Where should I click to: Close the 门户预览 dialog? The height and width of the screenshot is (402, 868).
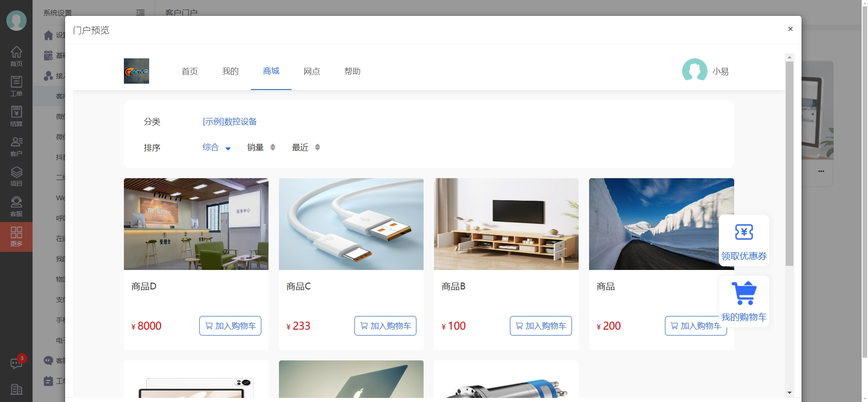pyautogui.click(x=790, y=29)
